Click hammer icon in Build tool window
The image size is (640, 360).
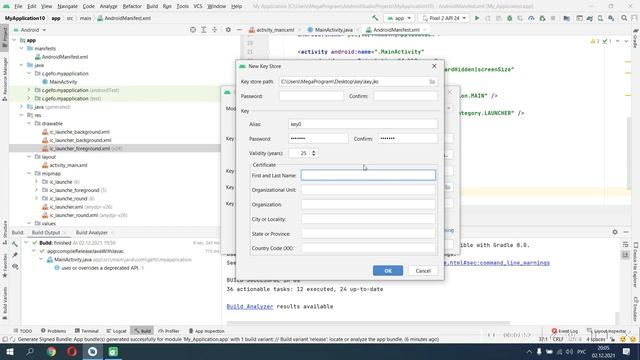point(15,244)
